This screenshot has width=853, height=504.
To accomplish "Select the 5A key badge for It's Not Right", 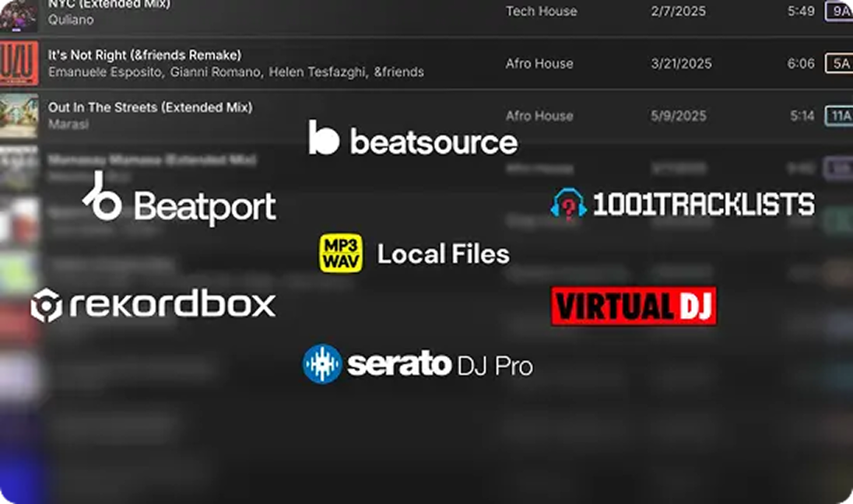I will [838, 64].
